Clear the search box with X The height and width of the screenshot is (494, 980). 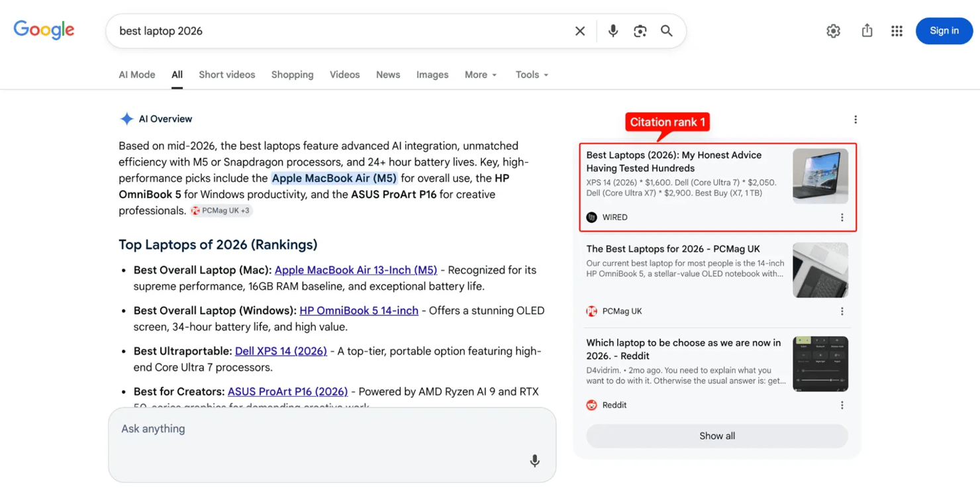click(x=580, y=31)
